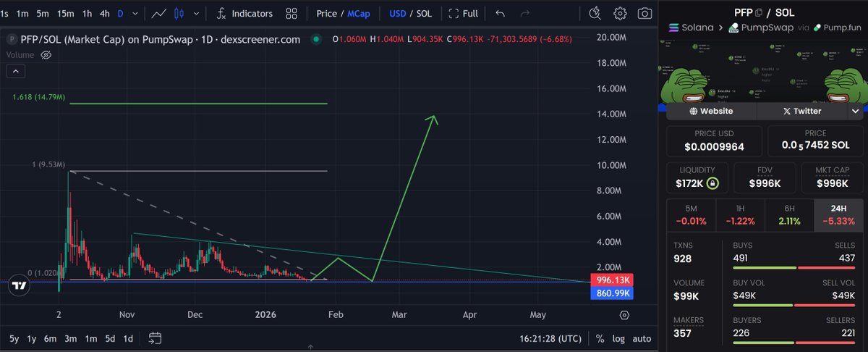Click the TradingView logo

pyautogui.click(x=20, y=286)
